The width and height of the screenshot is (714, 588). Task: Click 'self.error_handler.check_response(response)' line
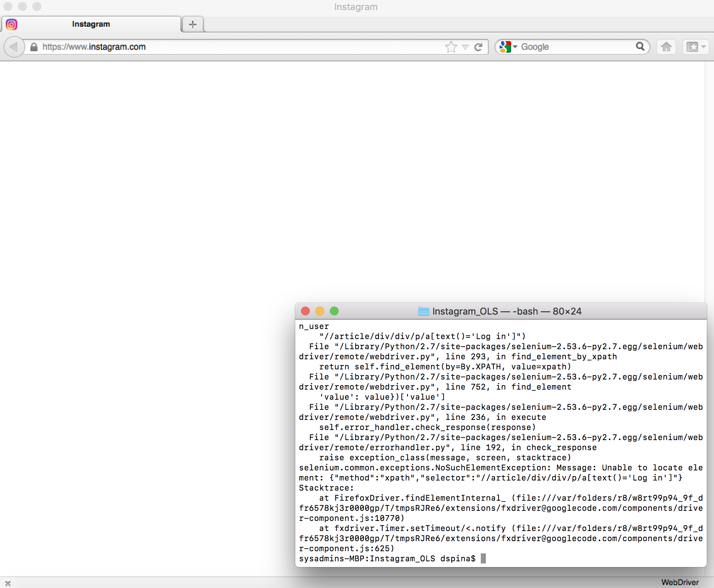coord(427,427)
